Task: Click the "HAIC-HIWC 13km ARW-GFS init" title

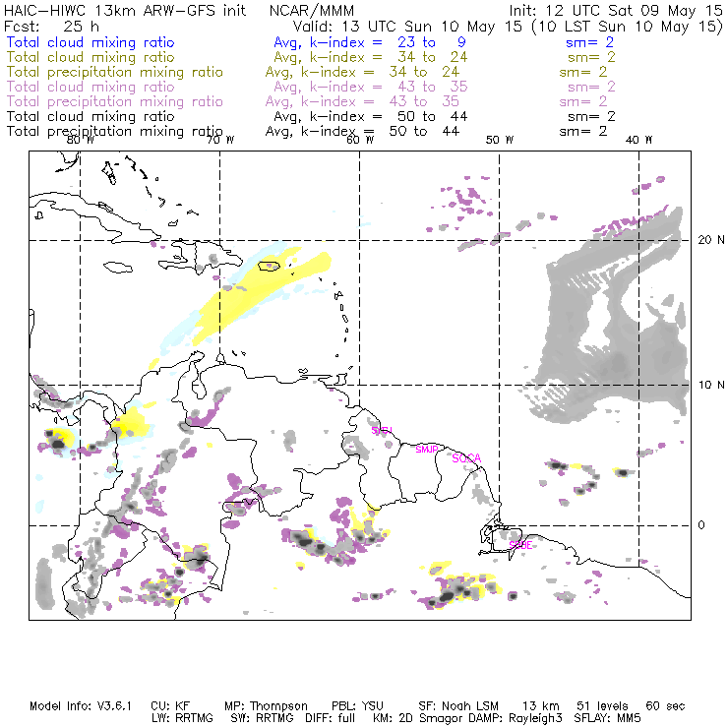Action: click(x=125, y=11)
